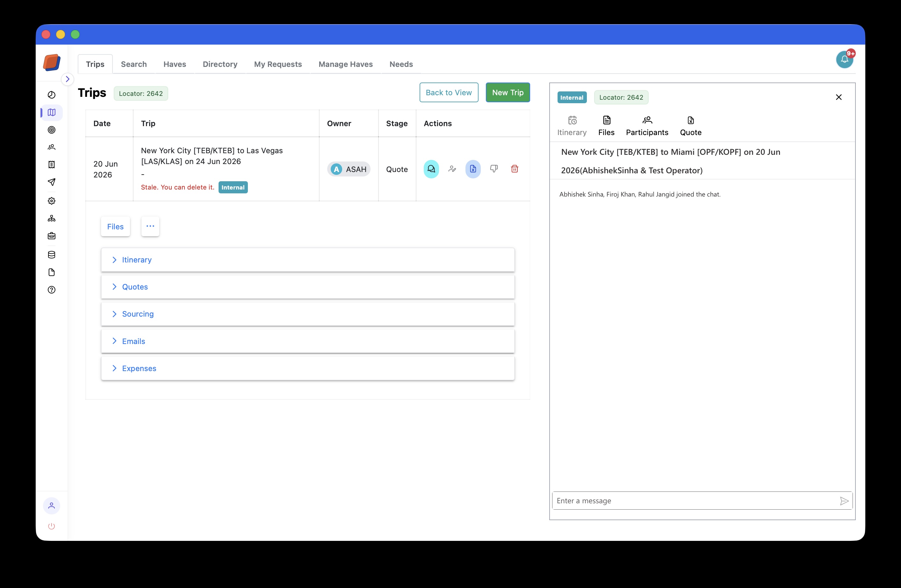
Task: Switch to the Search tab
Action: click(133, 64)
